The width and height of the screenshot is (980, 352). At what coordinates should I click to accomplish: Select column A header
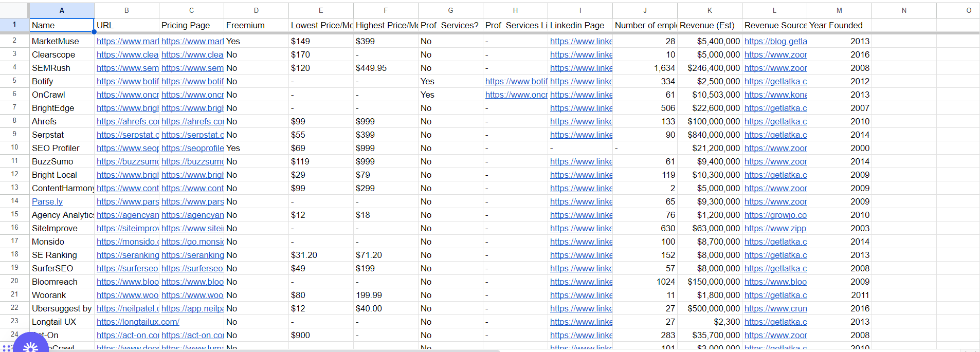62,10
